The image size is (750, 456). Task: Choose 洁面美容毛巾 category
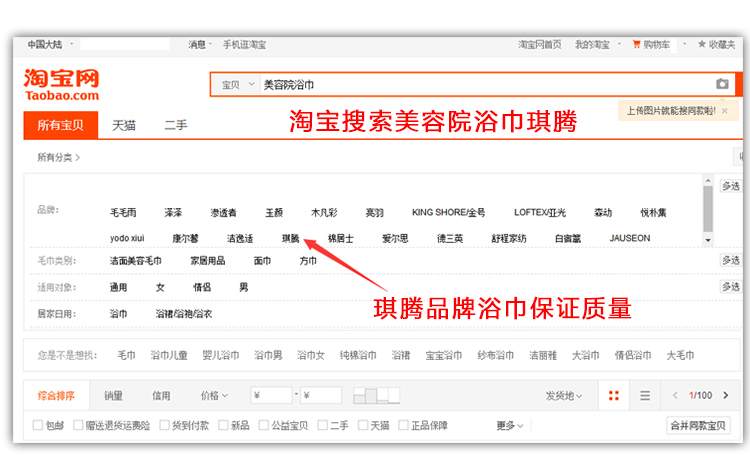(135, 261)
